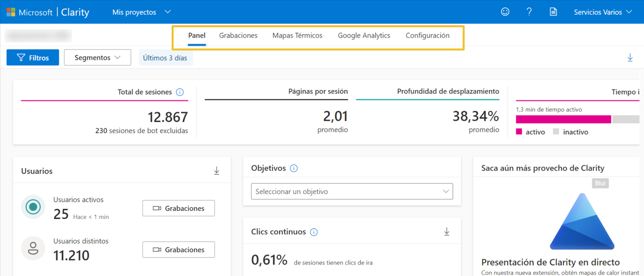Click the Usuarios activos live icon
Viewport: 644px width, 276px height.
pos(33,207)
